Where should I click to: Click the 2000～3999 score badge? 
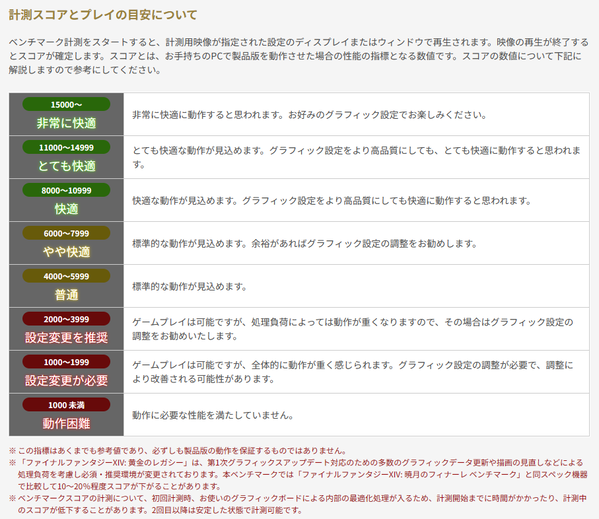point(66,319)
